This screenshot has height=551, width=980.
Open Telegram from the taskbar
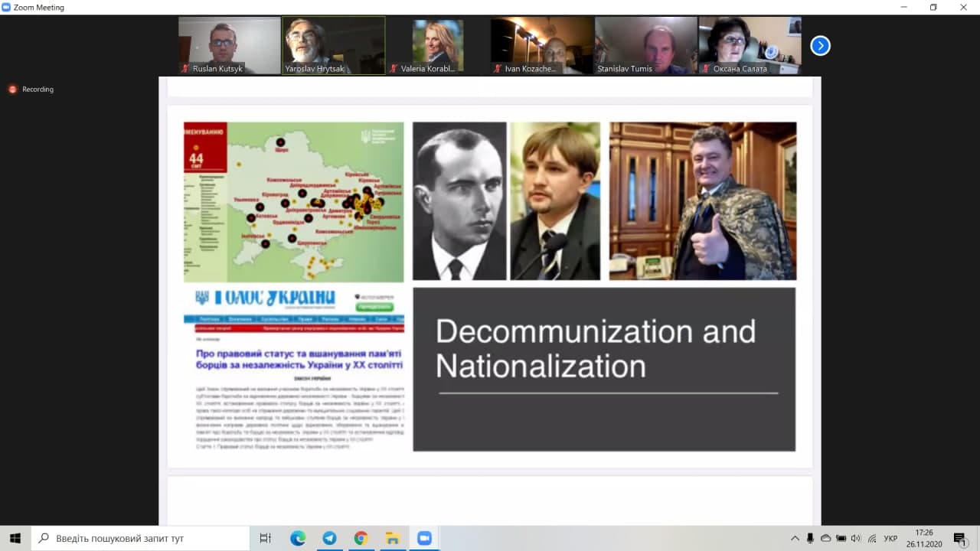click(x=329, y=538)
